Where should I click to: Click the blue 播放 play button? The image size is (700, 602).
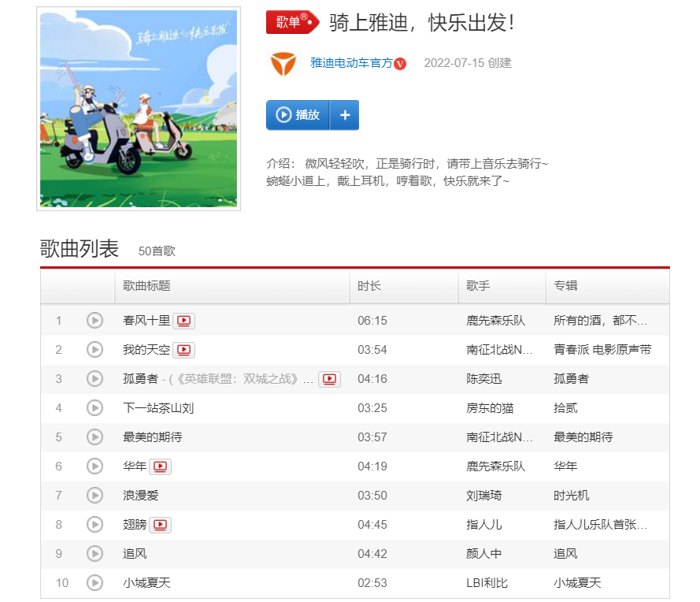click(x=298, y=115)
